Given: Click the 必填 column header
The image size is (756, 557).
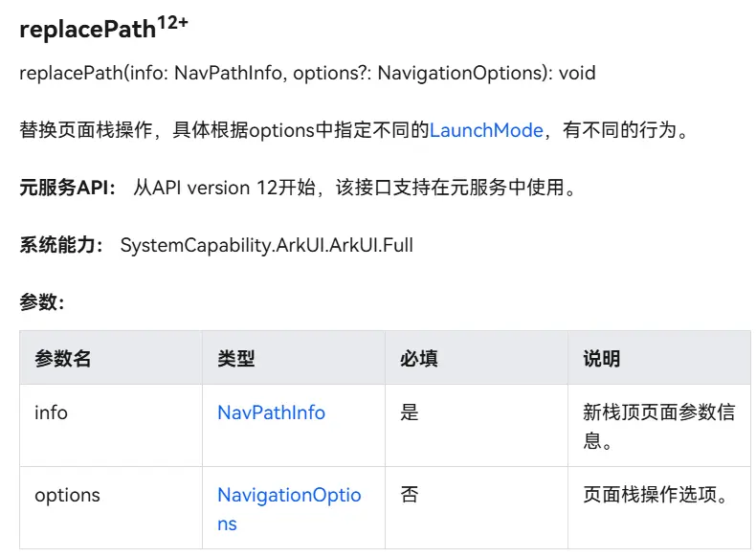Looking at the screenshot, I should point(419,359).
